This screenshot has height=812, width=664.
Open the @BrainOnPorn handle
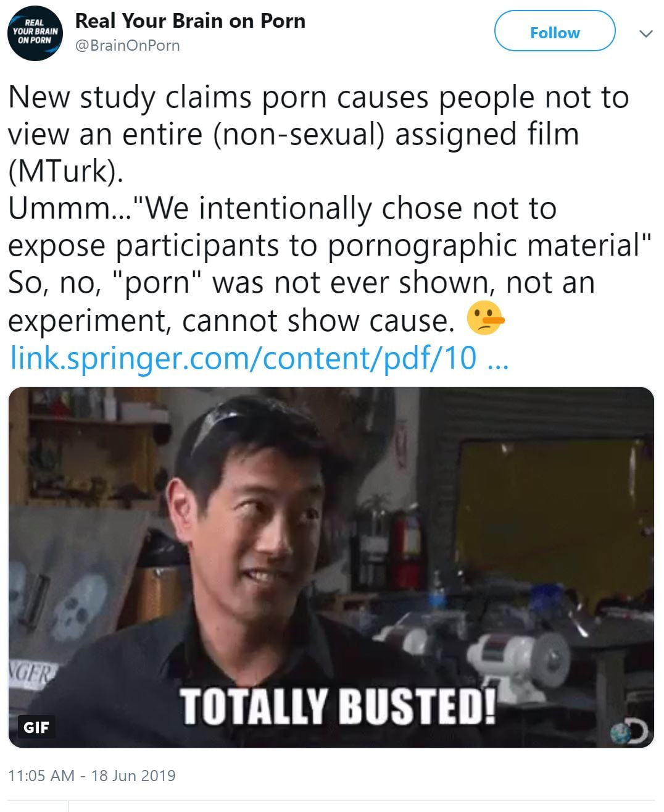tap(128, 46)
